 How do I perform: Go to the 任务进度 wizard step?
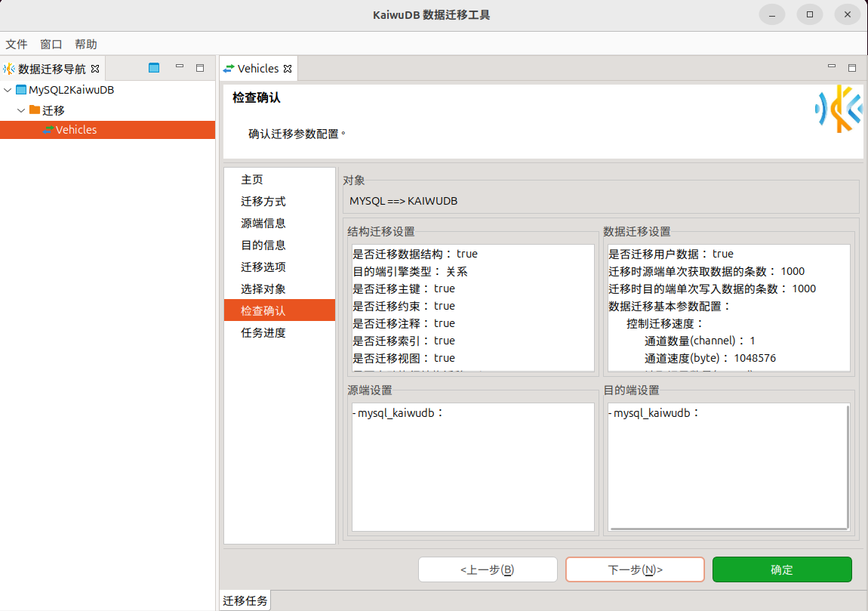pyautogui.click(x=279, y=333)
